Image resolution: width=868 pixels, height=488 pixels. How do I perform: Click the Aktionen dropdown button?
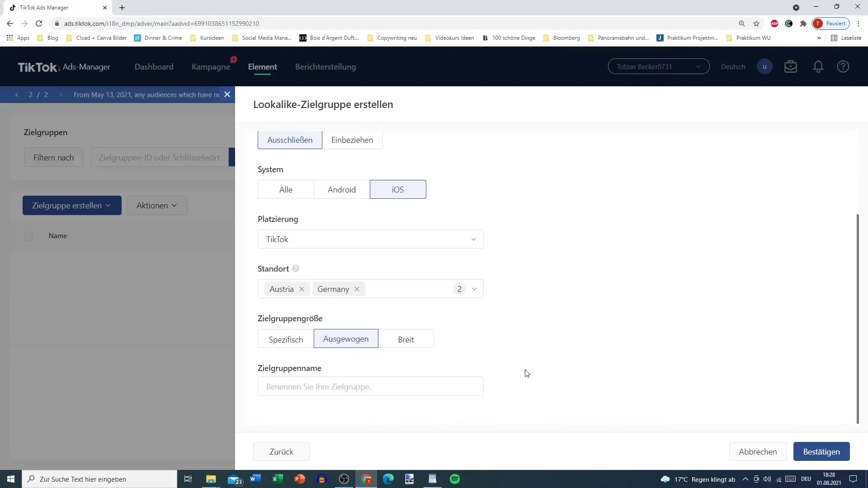pos(157,206)
